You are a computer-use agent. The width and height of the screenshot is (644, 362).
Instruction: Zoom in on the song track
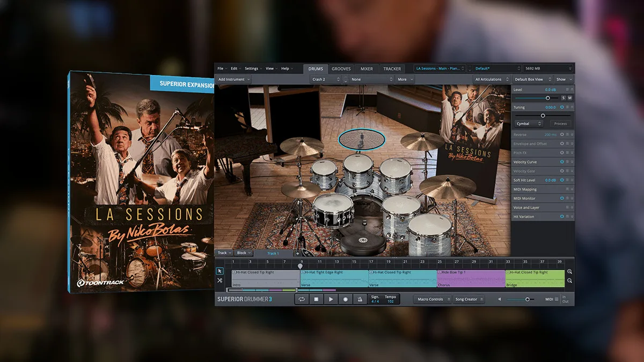tap(569, 272)
